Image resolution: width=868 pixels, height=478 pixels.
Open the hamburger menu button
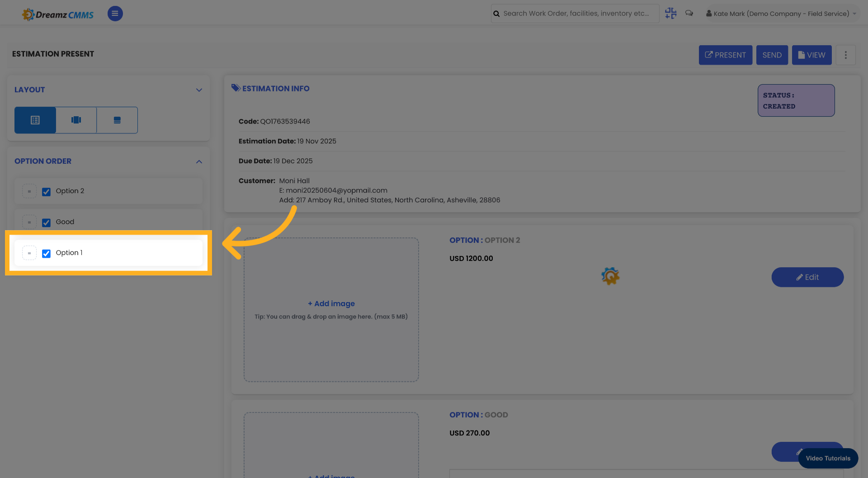click(x=115, y=14)
